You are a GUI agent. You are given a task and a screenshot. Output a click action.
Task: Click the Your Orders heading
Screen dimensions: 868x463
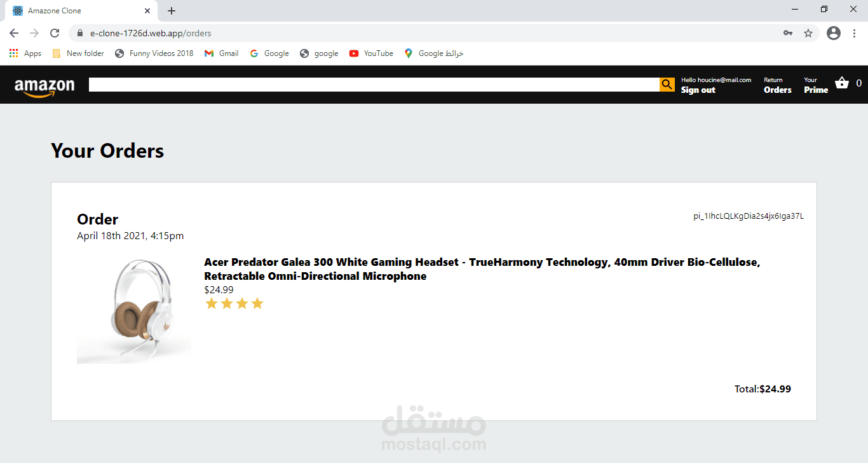107,151
